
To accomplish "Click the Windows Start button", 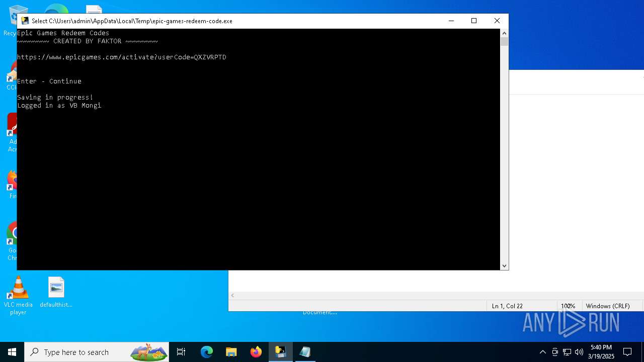I will coord(12,352).
